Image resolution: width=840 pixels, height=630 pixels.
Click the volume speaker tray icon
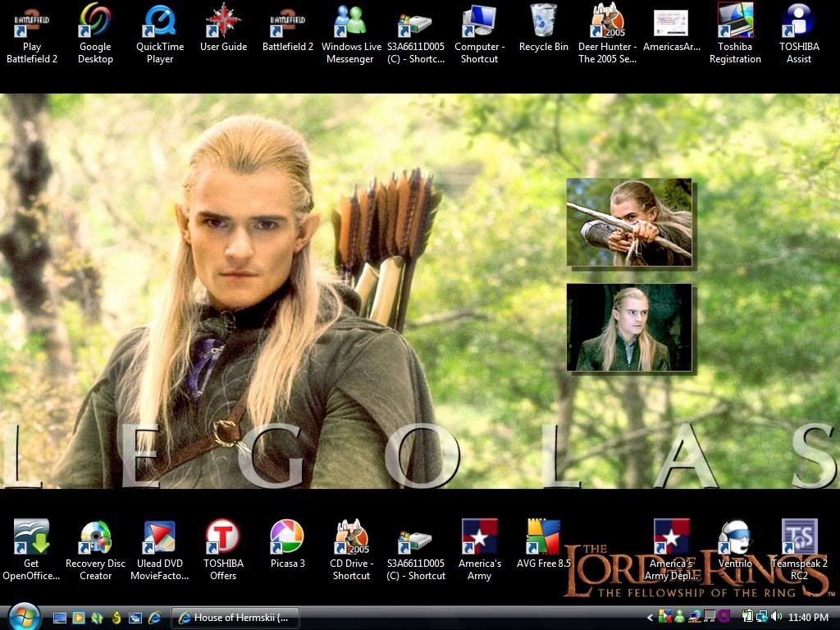click(776, 617)
